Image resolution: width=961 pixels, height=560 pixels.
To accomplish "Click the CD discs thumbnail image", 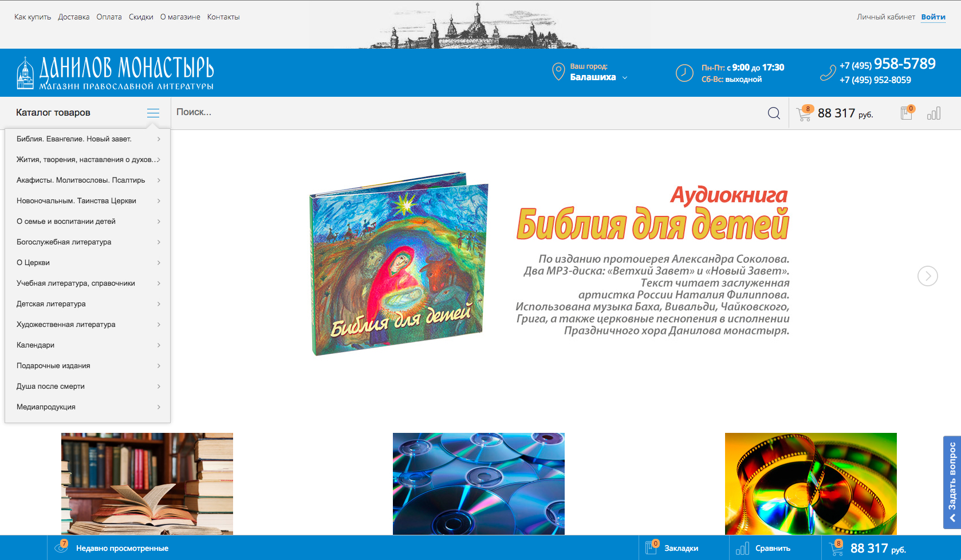I will pyautogui.click(x=479, y=484).
